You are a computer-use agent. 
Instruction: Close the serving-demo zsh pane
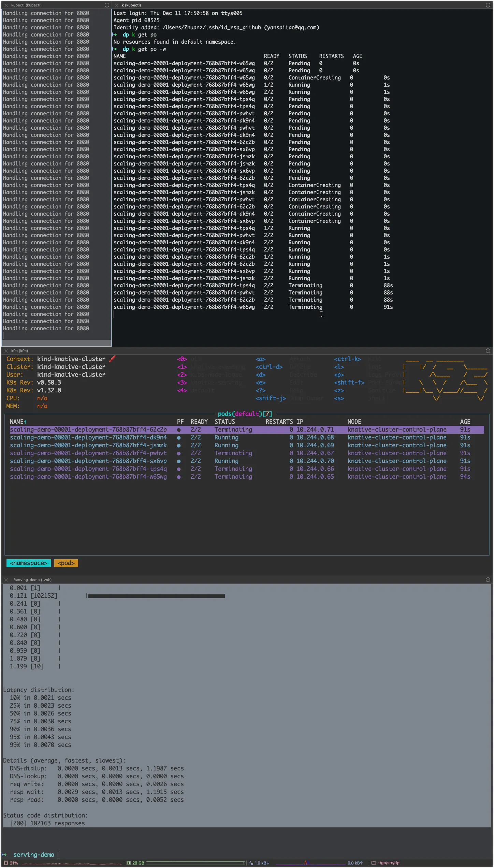point(6,580)
